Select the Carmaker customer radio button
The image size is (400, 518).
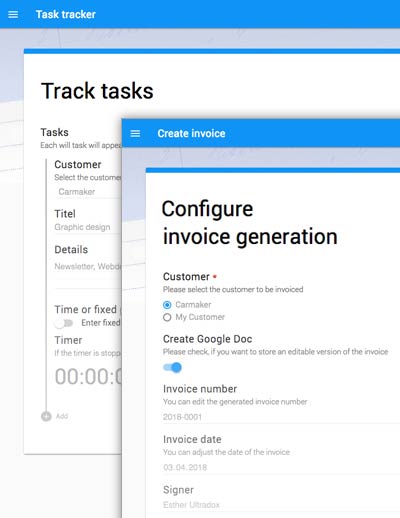pyautogui.click(x=167, y=305)
